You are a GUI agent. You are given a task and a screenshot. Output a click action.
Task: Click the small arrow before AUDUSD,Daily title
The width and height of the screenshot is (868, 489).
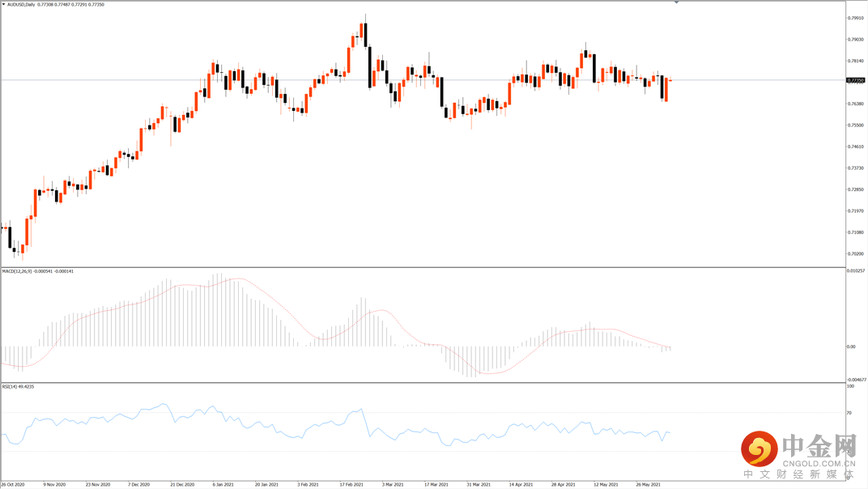pos(3,4)
